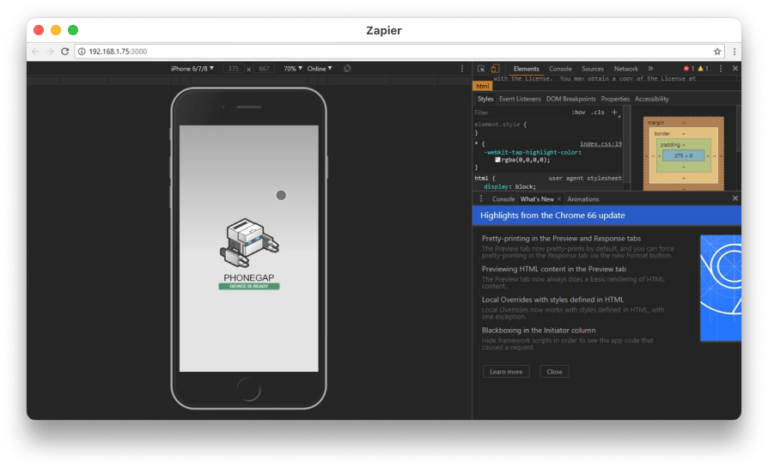This screenshot has height=468, width=768.
Task: Open the index.css:19 source link
Action: pyautogui.click(x=600, y=144)
